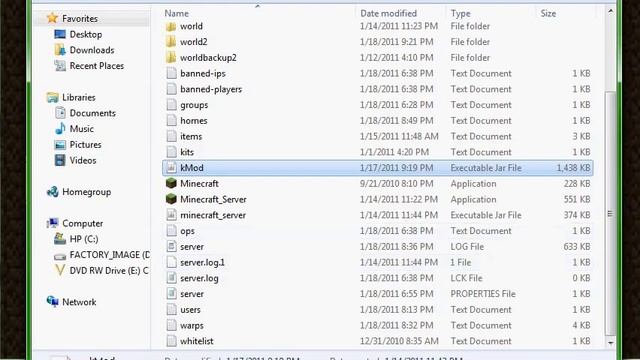Click the 1,438 KB size value

pos(573,168)
